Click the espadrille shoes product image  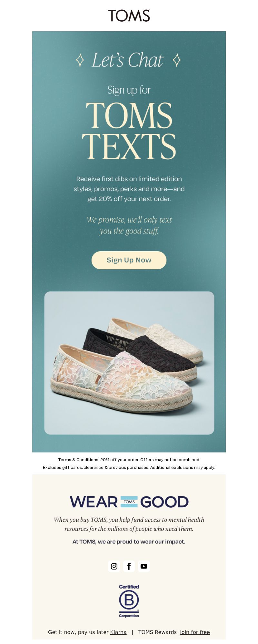click(x=129, y=363)
